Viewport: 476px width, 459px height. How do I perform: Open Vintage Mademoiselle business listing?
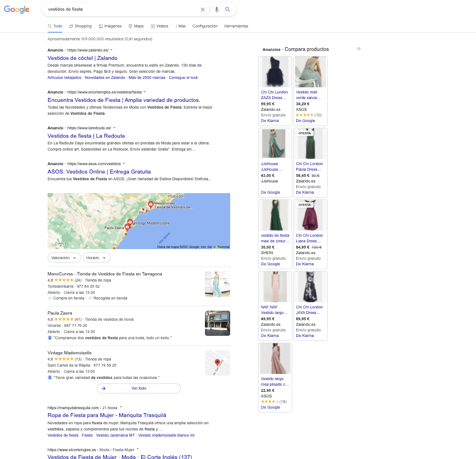69,353
